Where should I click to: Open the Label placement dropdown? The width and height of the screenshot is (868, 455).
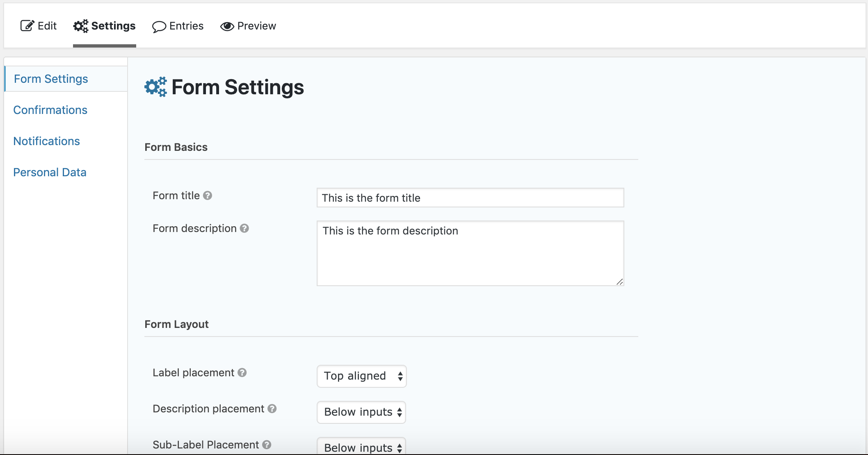pos(361,376)
